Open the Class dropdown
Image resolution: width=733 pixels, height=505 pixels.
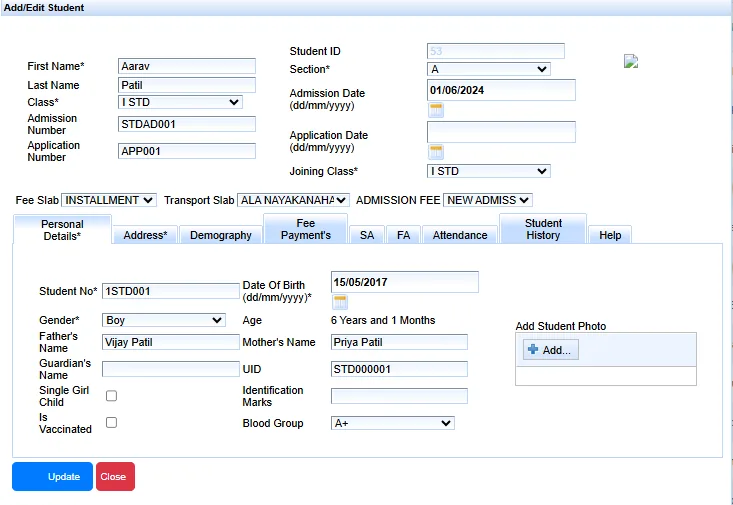pyautogui.click(x=180, y=102)
